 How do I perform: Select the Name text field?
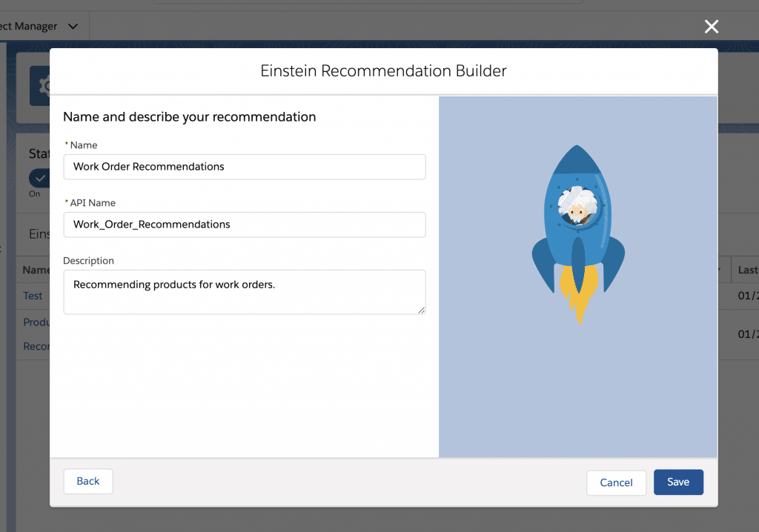(x=245, y=167)
